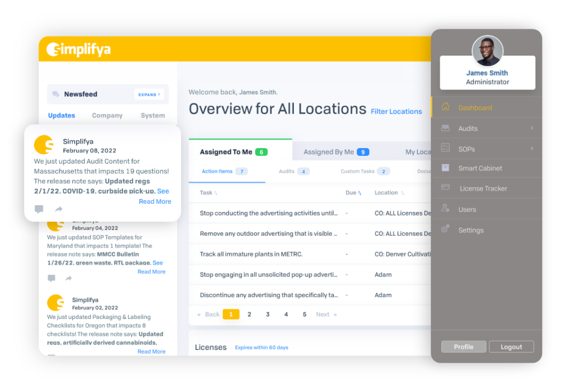The image size is (564, 392).
Task: Select the Assigned By Me tab
Action: click(x=336, y=152)
